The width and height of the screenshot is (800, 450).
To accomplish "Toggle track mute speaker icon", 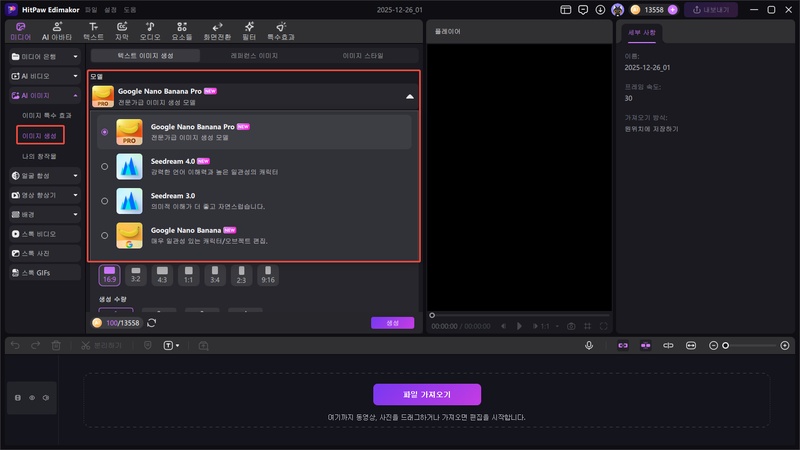I will pyautogui.click(x=46, y=397).
